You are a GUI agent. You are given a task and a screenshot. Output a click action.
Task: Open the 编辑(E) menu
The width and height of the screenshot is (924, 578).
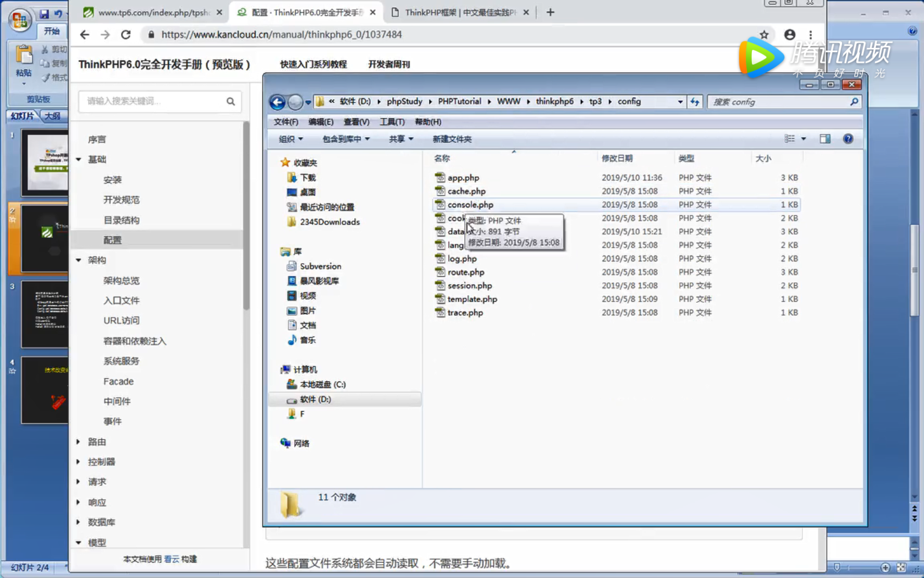321,122
